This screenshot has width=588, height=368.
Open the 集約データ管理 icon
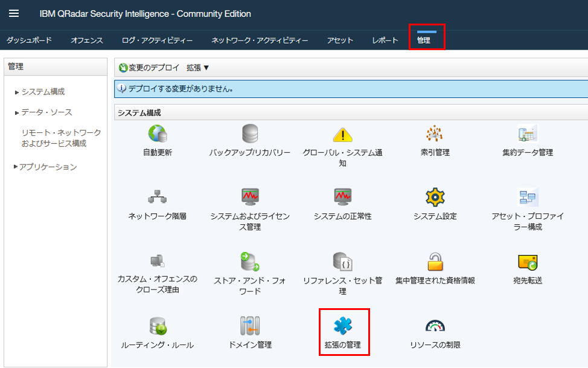528,134
